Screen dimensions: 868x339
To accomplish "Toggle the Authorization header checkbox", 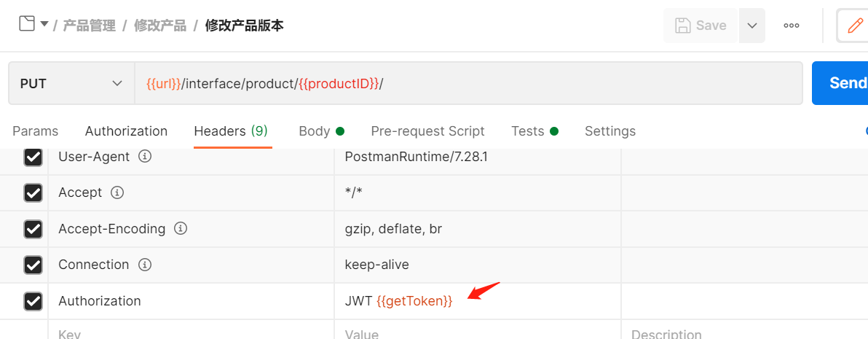I will tap(33, 301).
